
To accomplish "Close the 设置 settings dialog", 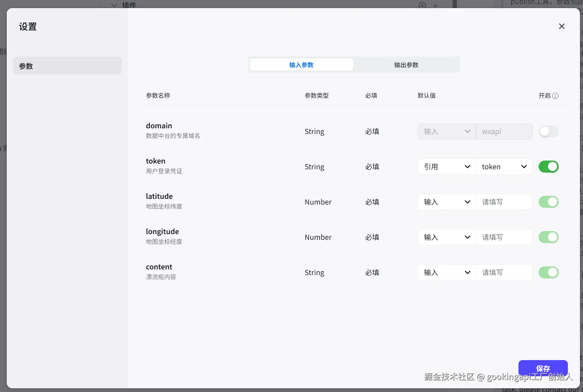I will point(561,26).
